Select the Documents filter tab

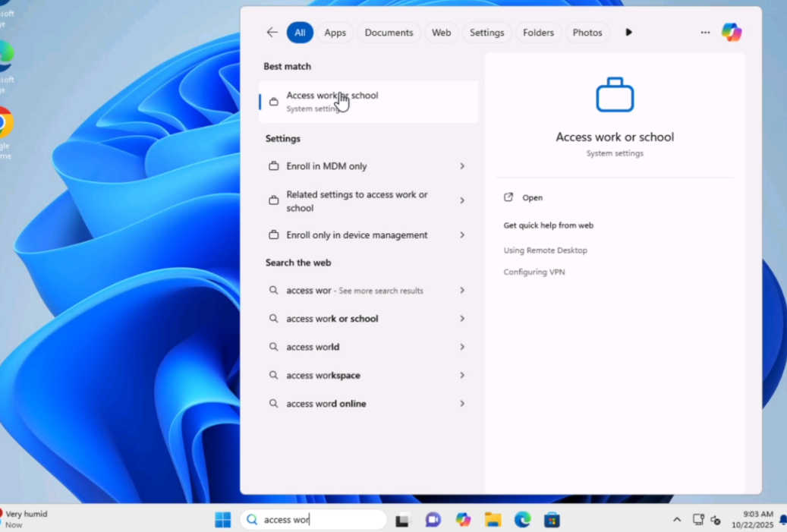389,33
